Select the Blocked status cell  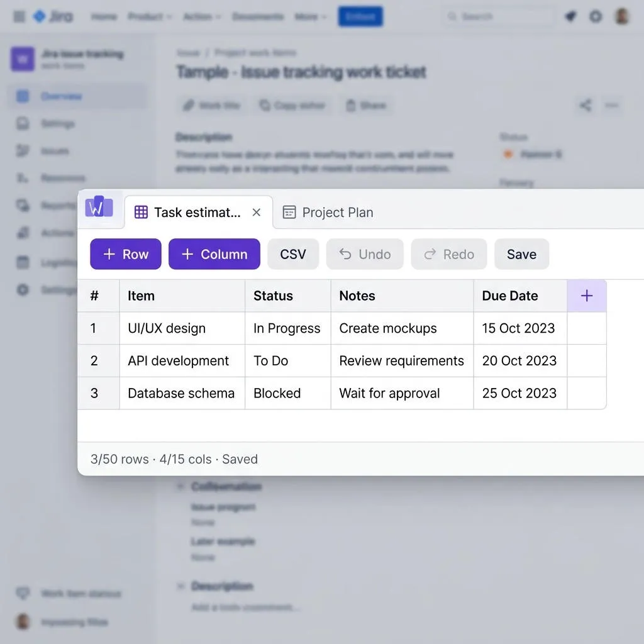[287, 393]
